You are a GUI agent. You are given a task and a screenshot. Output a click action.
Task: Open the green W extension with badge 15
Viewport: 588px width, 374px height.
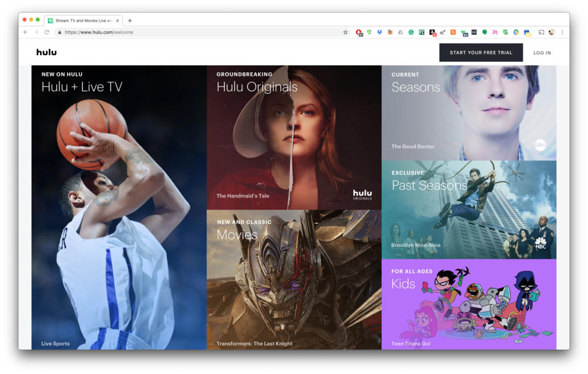464,32
